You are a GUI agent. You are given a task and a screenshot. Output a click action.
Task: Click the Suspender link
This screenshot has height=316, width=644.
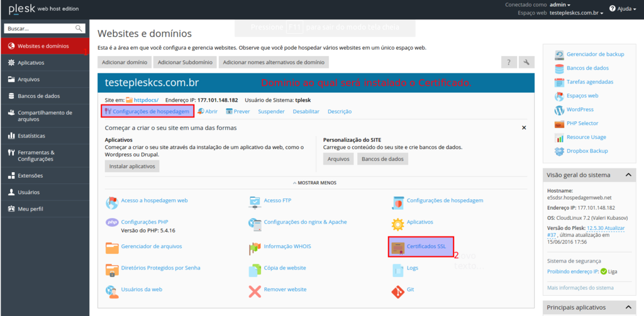tap(271, 111)
